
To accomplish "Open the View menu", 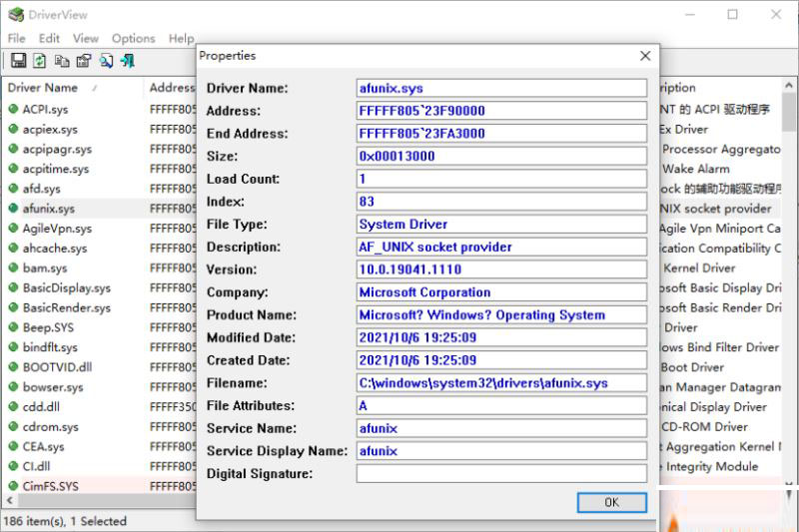I will 86,38.
